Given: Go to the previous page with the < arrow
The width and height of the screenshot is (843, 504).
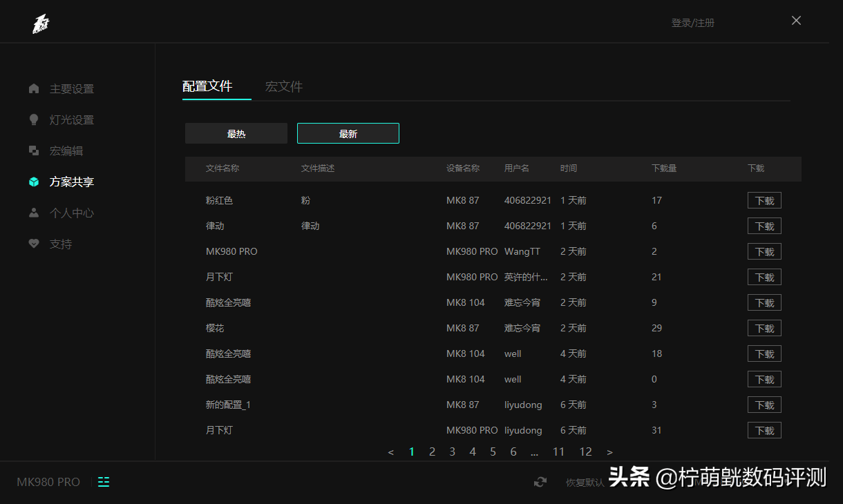Looking at the screenshot, I should tap(391, 452).
